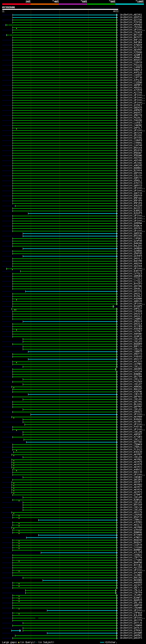Click the purple ~60% identity legend bar
146x644 pixels.
[x=73, y=4]
